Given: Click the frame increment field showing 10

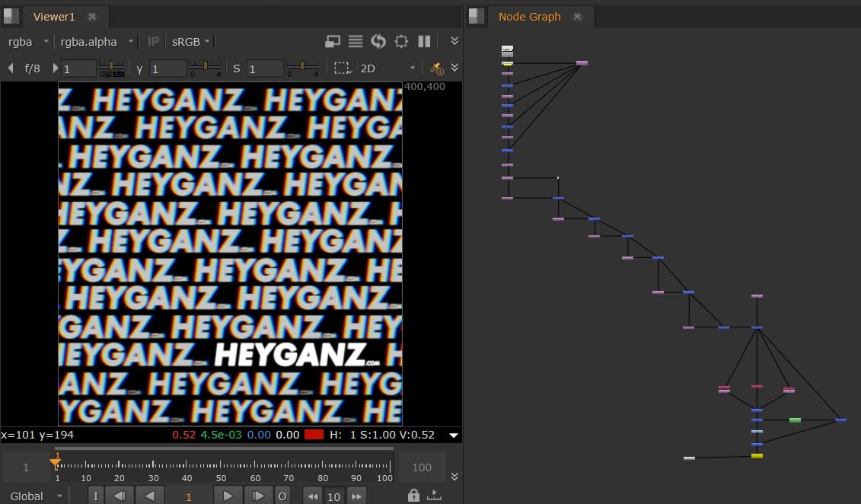Looking at the screenshot, I should [334, 497].
